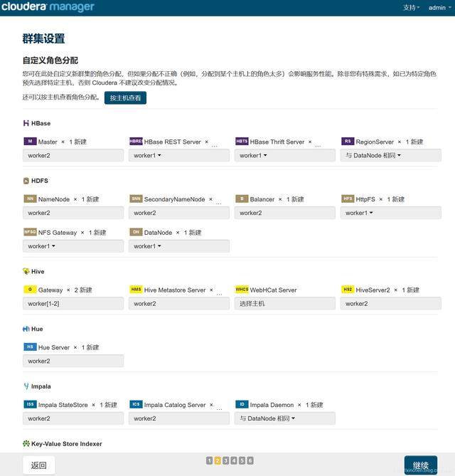Click the WHCS WebHCat Server badge

(242, 290)
